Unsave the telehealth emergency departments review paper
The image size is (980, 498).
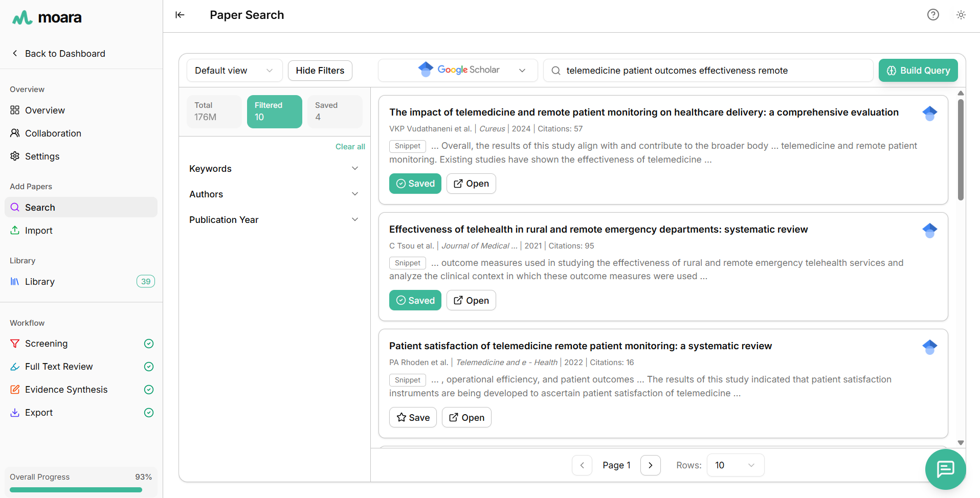415,301
